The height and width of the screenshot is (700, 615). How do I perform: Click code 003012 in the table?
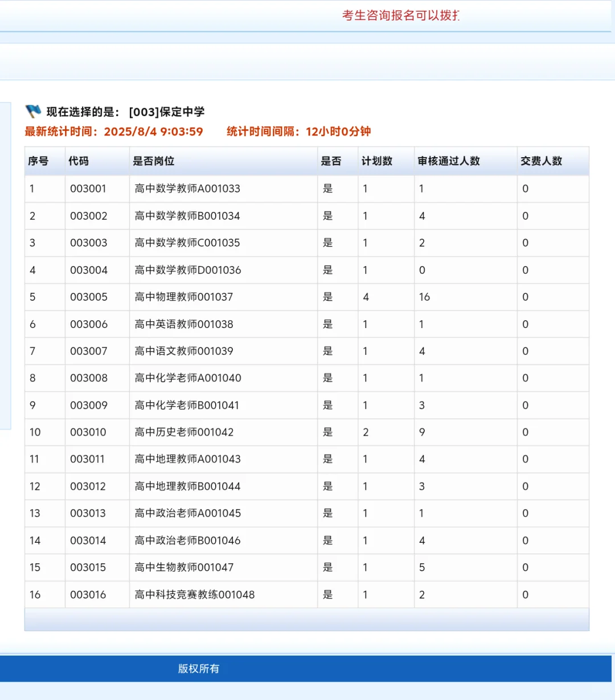[x=88, y=486]
